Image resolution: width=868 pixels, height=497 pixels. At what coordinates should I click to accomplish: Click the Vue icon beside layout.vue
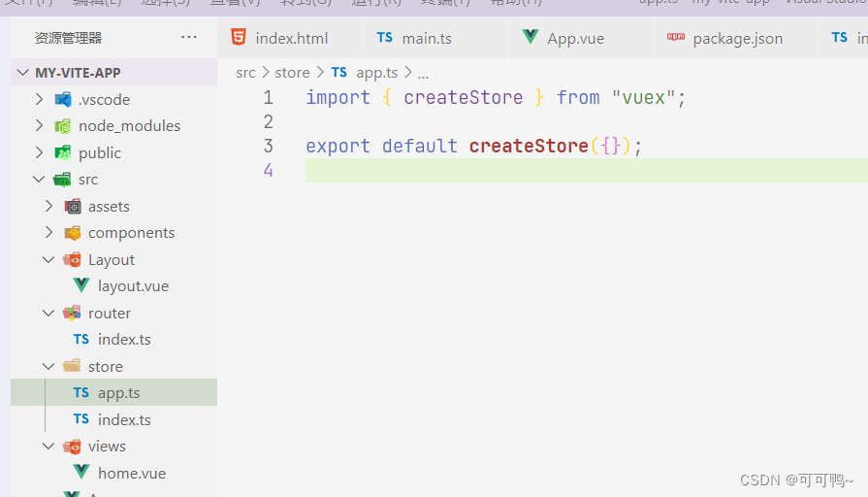point(81,285)
